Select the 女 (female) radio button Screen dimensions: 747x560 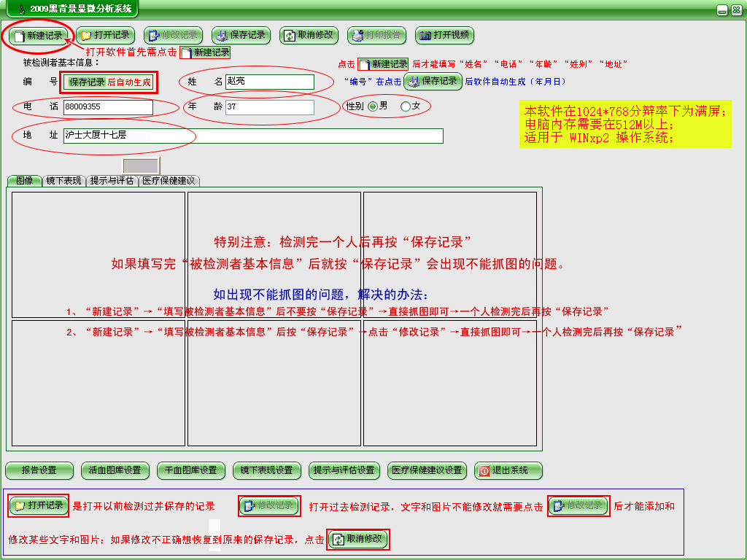pos(406,106)
